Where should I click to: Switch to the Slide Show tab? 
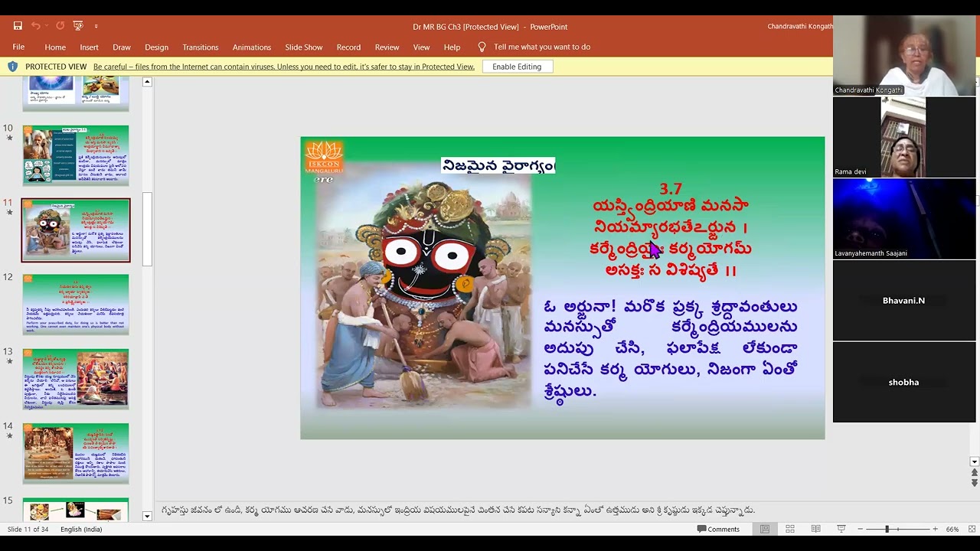(x=304, y=47)
